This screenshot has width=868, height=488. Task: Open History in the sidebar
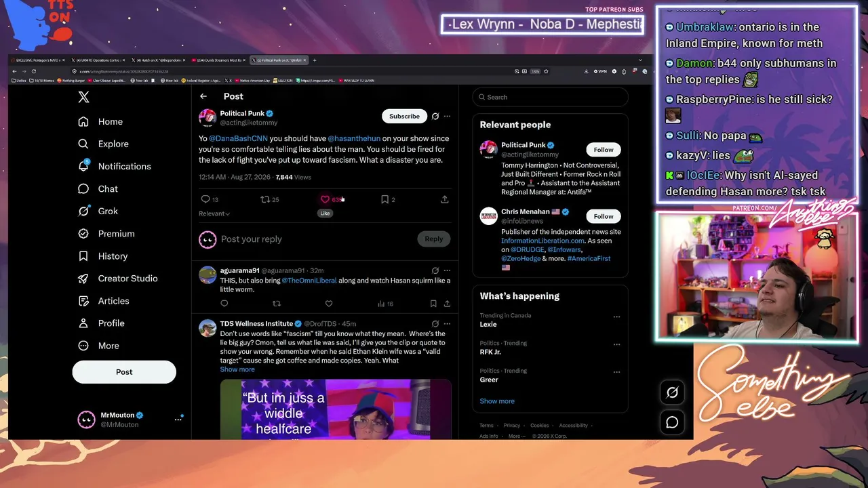(102, 256)
